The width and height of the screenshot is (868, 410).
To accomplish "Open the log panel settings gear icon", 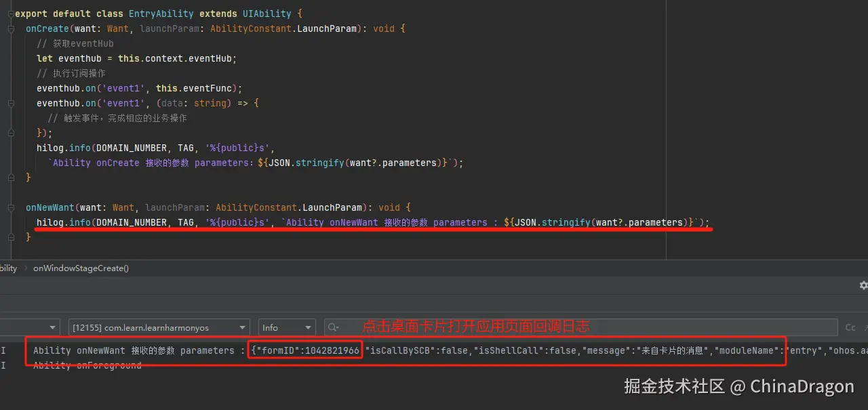I will click(x=863, y=286).
